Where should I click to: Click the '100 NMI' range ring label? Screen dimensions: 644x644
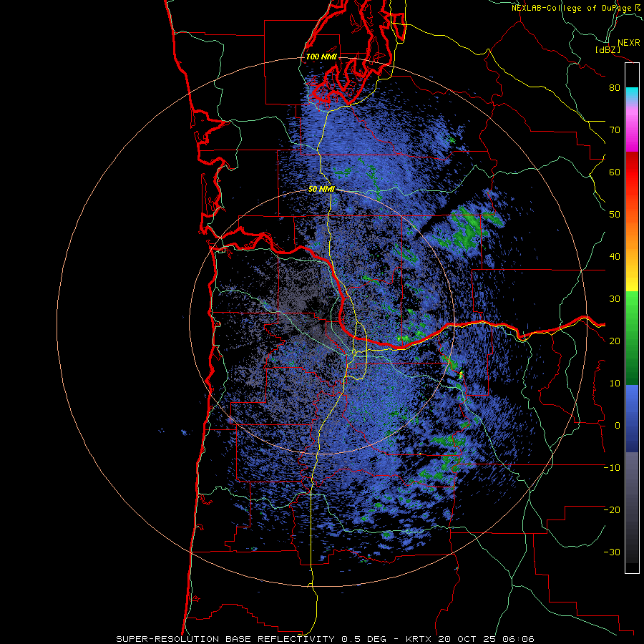pos(321,57)
